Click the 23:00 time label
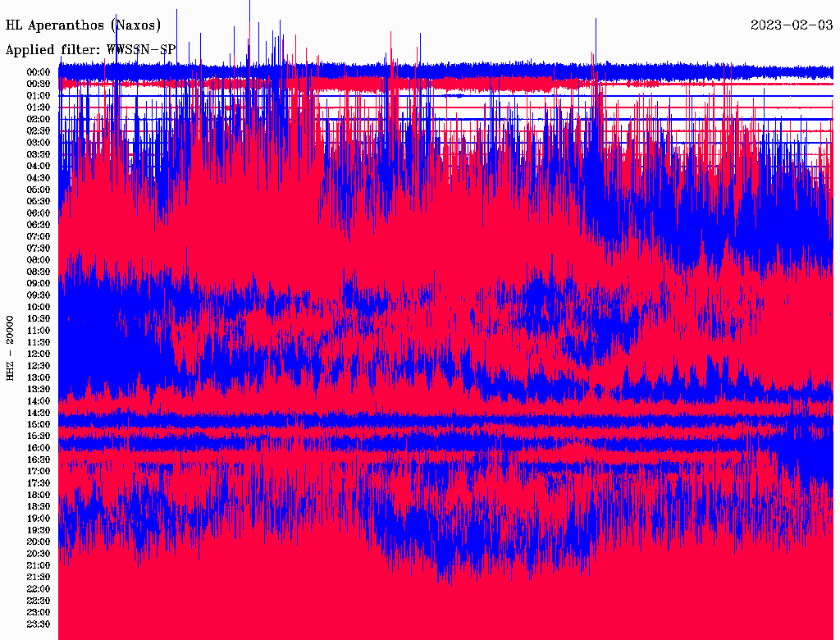This screenshot has height=640, width=840. pyautogui.click(x=39, y=613)
